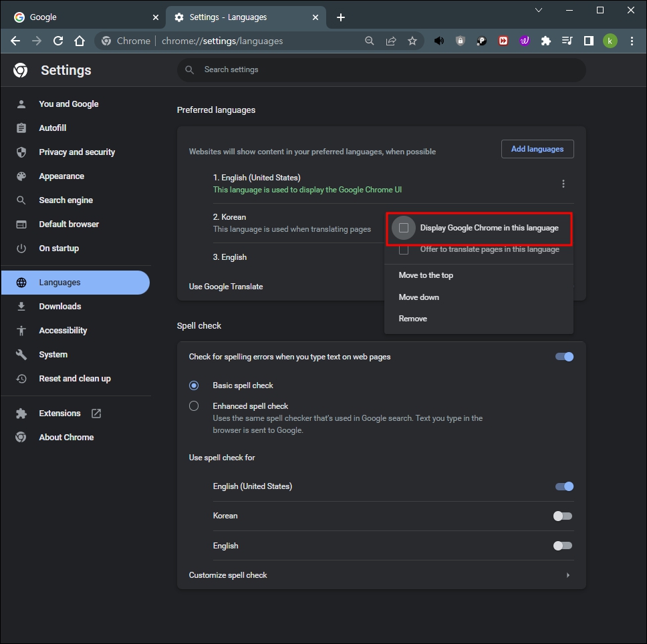Open the home page via house icon
Image resolution: width=647 pixels, height=644 pixels.
[80, 41]
